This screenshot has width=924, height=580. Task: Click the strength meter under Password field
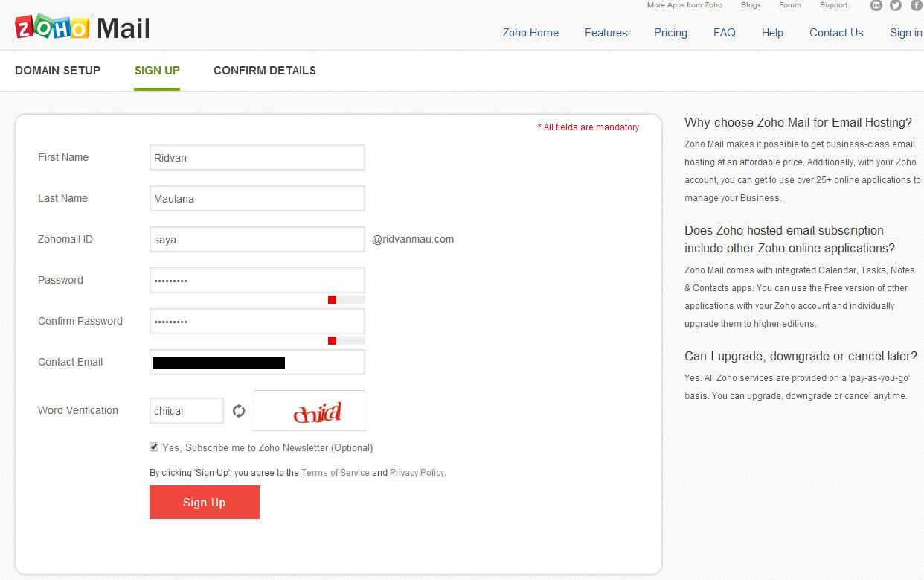coord(347,300)
